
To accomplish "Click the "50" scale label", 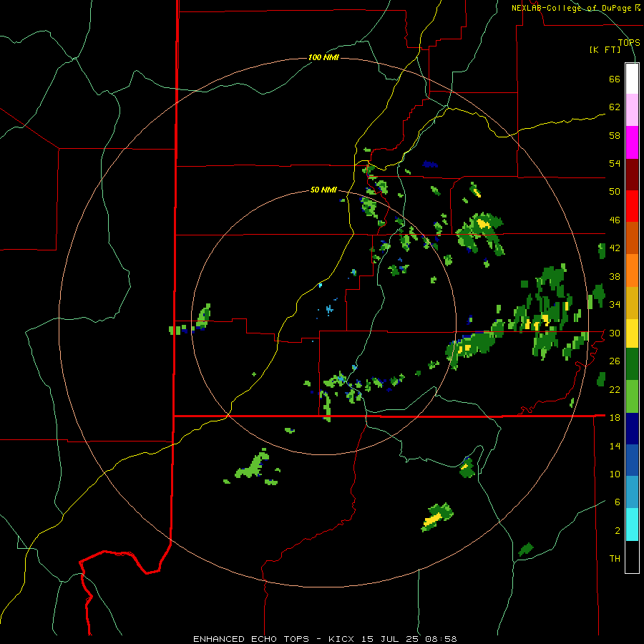I will click(x=615, y=192).
